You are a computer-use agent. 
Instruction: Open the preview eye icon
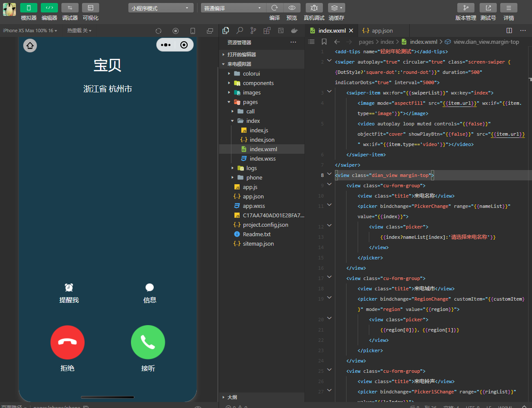(292, 8)
